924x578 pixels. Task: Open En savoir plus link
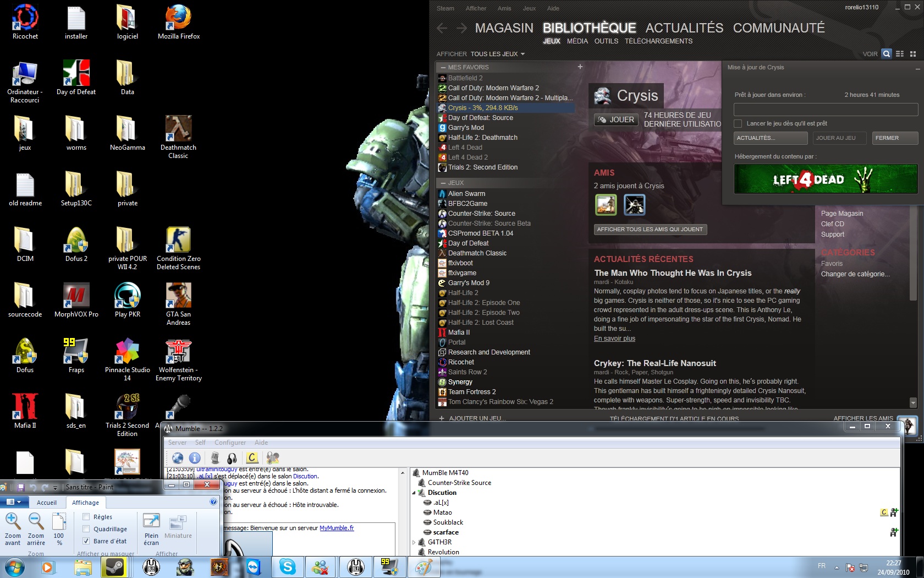[614, 339]
